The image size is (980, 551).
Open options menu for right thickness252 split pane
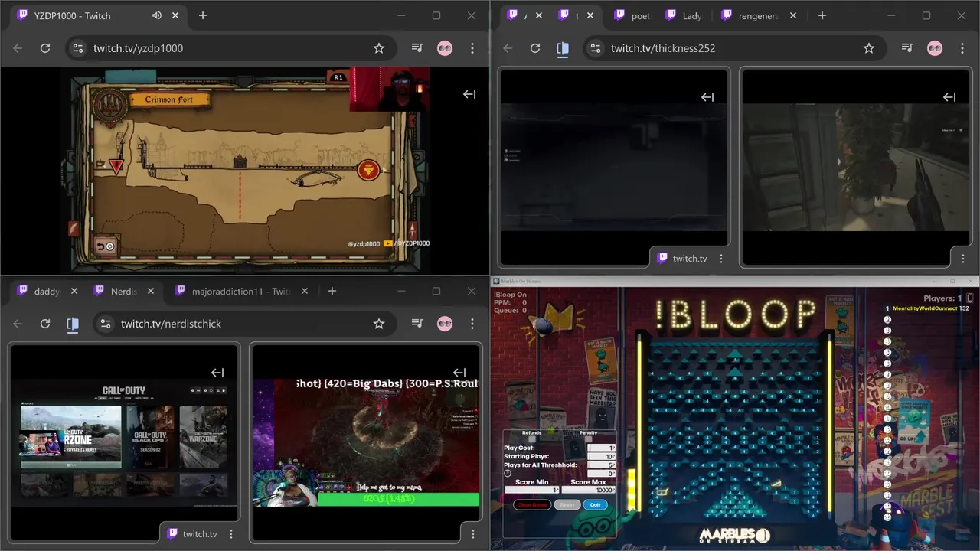click(x=962, y=259)
